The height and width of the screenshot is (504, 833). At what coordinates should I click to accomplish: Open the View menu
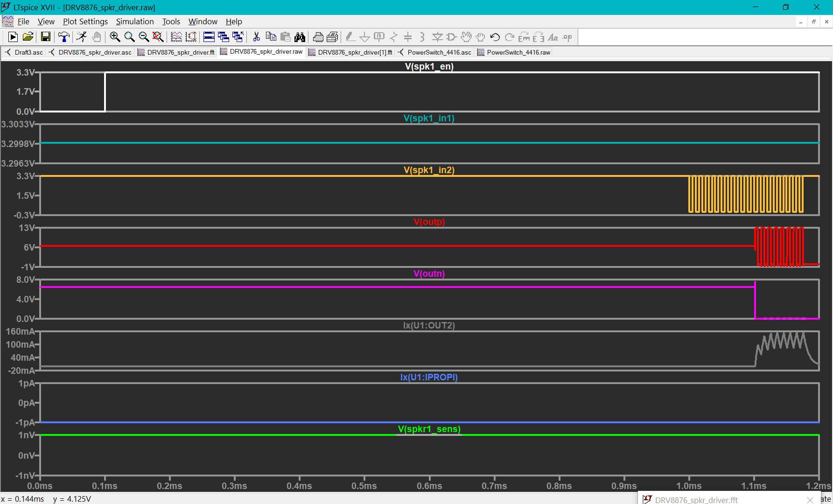(x=46, y=21)
